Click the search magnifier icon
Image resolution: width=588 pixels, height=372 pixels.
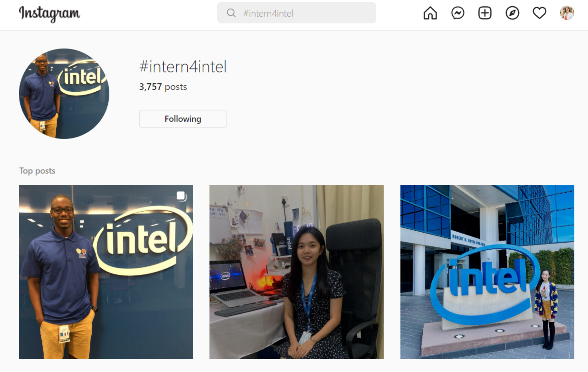pyautogui.click(x=231, y=13)
